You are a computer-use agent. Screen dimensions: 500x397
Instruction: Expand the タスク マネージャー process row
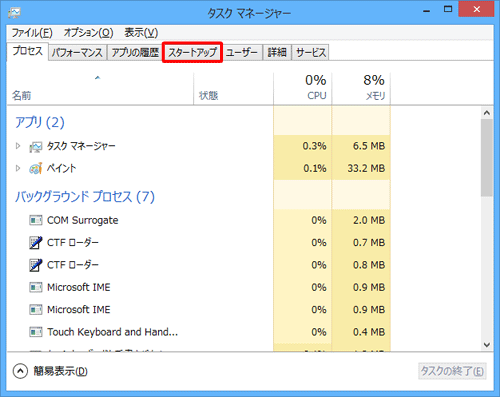(18, 146)
